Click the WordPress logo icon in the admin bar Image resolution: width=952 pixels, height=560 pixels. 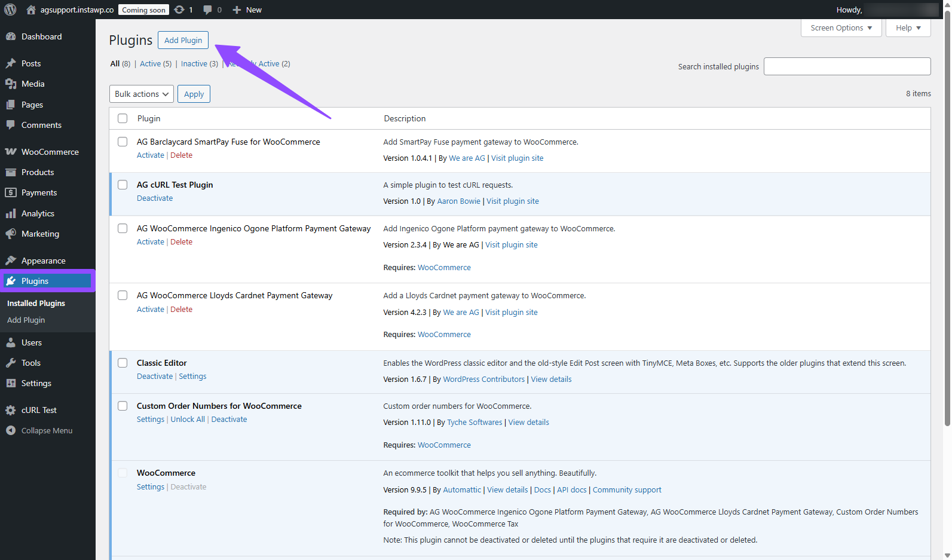point(10,10)
